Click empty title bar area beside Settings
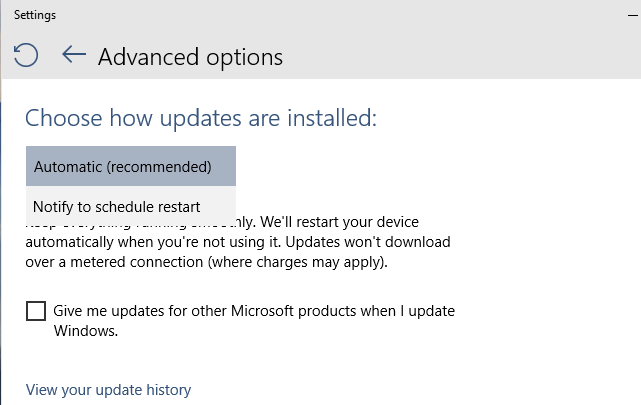 click(327, 15)
